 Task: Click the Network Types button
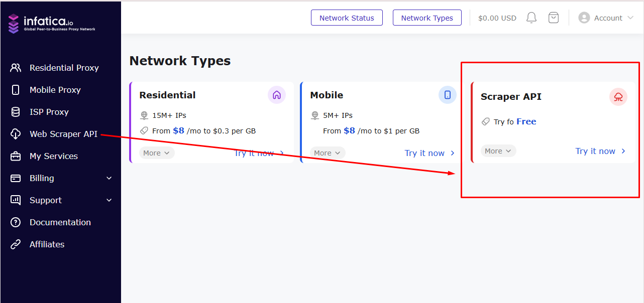(x=427, y=18)
